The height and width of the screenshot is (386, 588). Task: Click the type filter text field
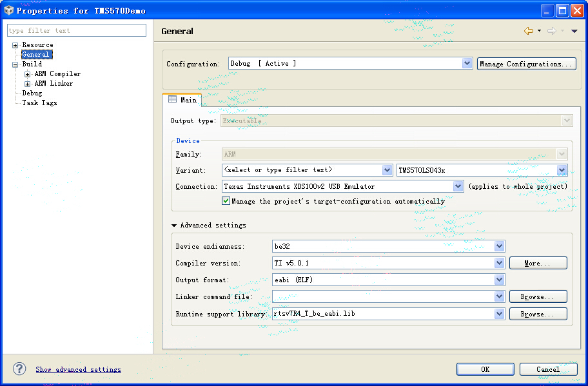coord(77,30)
